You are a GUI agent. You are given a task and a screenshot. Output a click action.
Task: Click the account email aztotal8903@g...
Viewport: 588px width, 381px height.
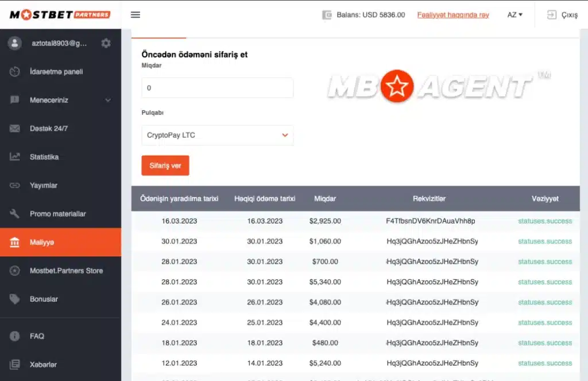(x=59, y=43)
